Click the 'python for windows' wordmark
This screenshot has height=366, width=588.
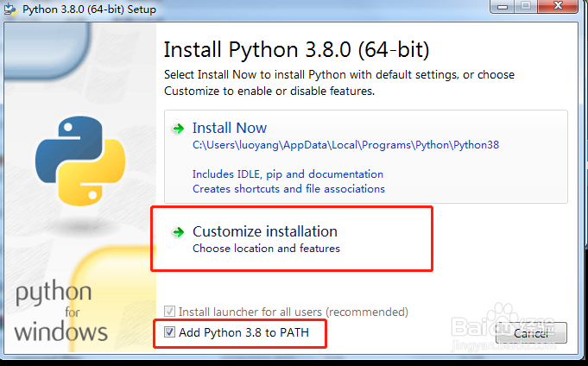click(x=61, y=312)
